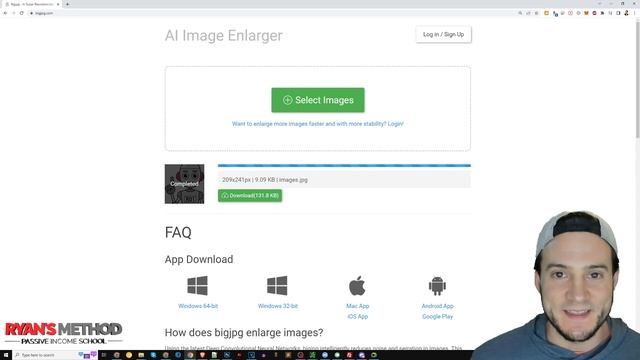The image size is (640, 360).
Task: Open the Windows Start menu
Action: click(6, 355)
